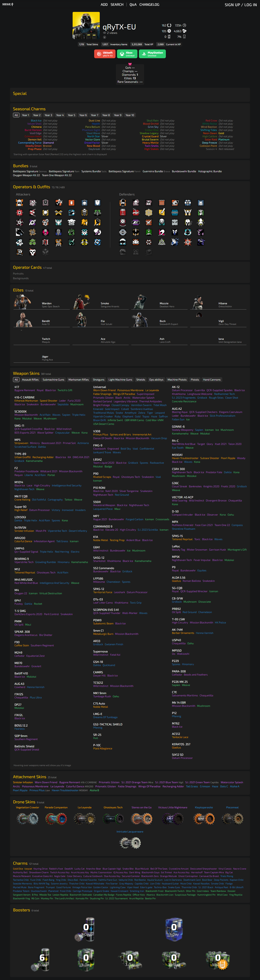
Task: Click the SIEGE logo in the header
Action: (8, 5)
